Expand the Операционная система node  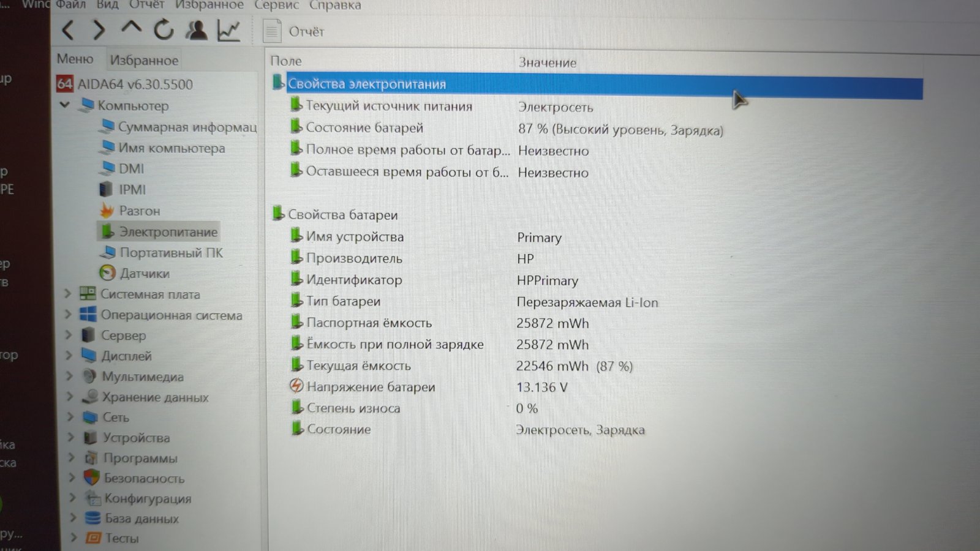(68, 315)
